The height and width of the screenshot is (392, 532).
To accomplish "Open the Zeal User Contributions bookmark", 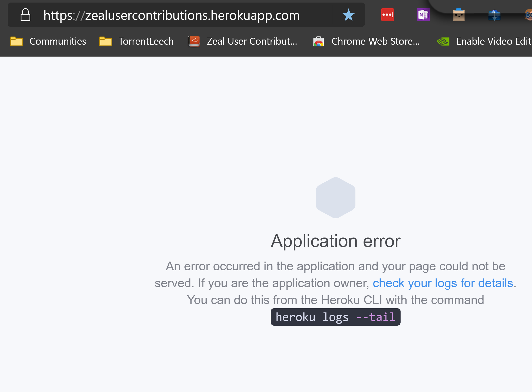I will point(251,41).
